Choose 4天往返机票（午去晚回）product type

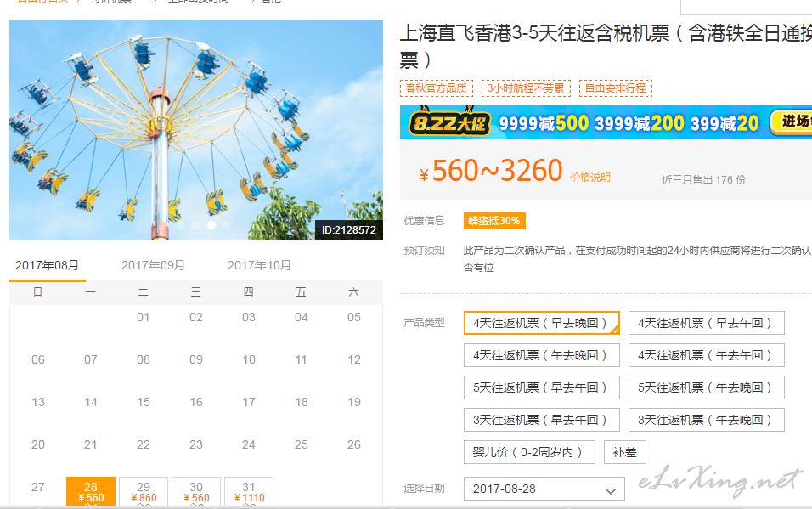coord(542,355)
